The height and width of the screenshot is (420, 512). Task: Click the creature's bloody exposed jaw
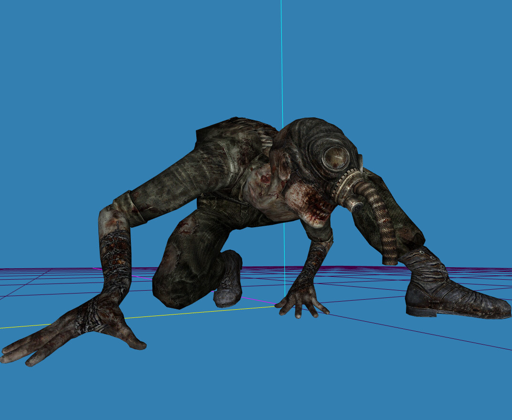[309, 205]
